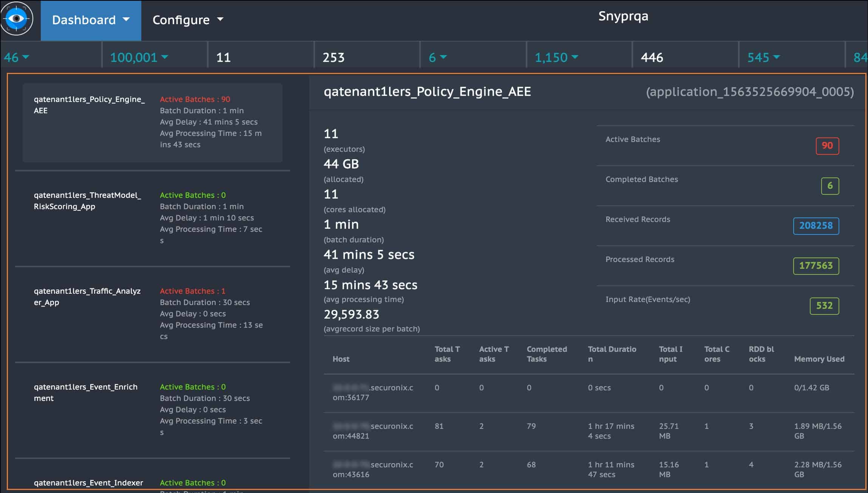Click the Total Duration column header
The height and width of the screenshot is (493, 868).
(x=612, y=354)
